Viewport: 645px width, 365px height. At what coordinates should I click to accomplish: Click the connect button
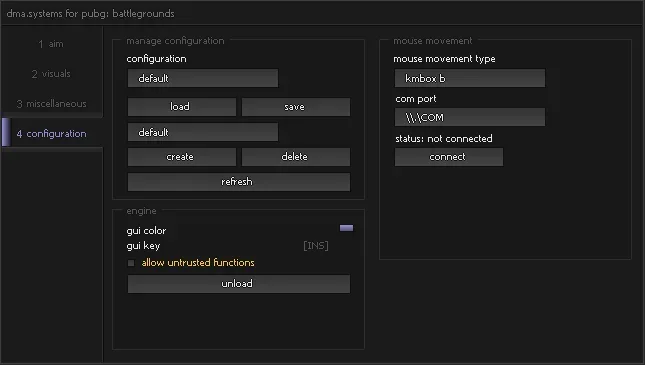449,157
